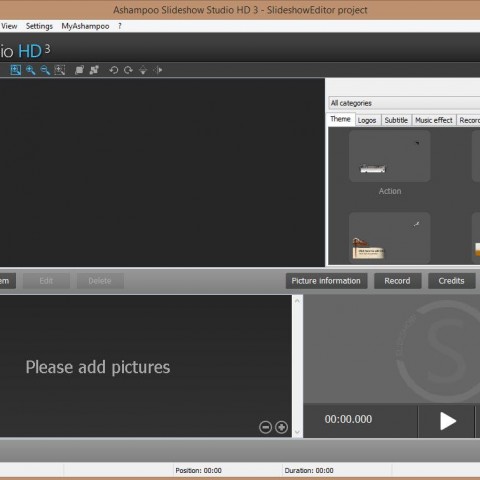
Task: Select the zoom-to-fit icon in toolbar
Action: (15, 70)
